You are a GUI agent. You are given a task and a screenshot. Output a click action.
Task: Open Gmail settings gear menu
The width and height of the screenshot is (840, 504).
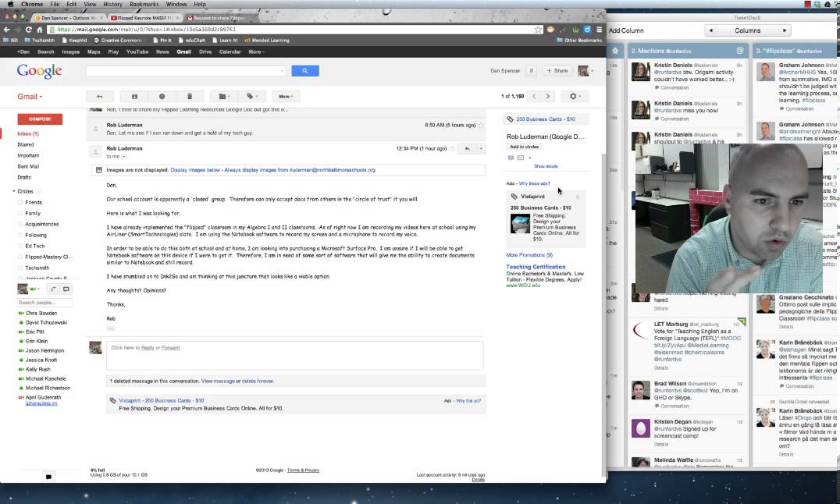(x=575, y=97)
